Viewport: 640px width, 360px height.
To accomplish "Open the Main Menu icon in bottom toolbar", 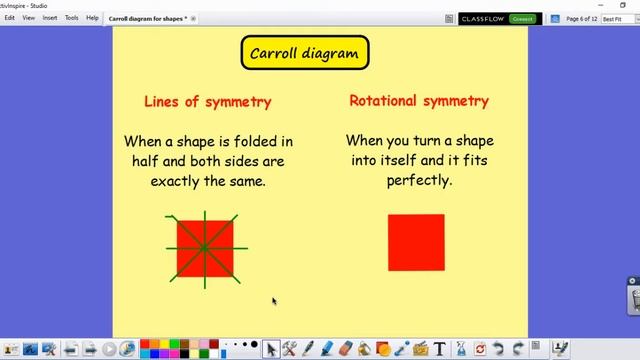I will point(11,349).
